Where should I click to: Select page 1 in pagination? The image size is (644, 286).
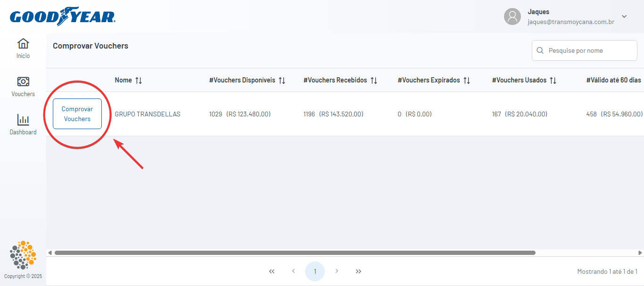tap(315, 271)
